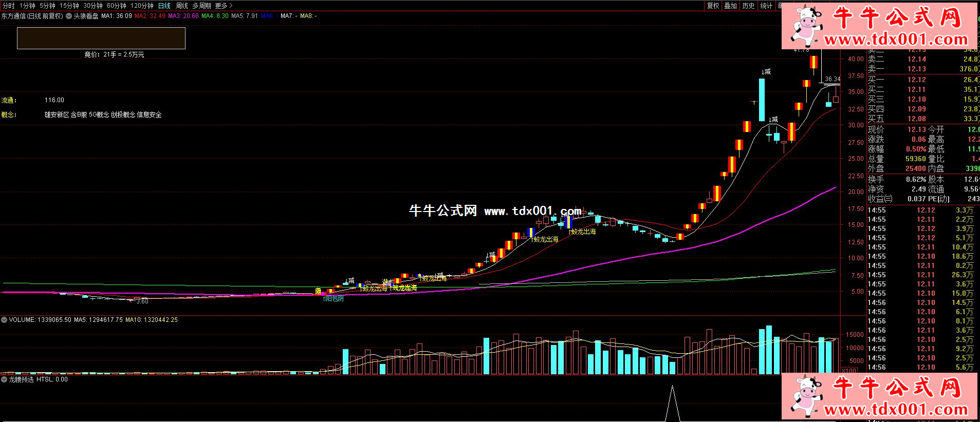
Task: Click the 买三 price 12.10 row
Action: tap(923, 99)
